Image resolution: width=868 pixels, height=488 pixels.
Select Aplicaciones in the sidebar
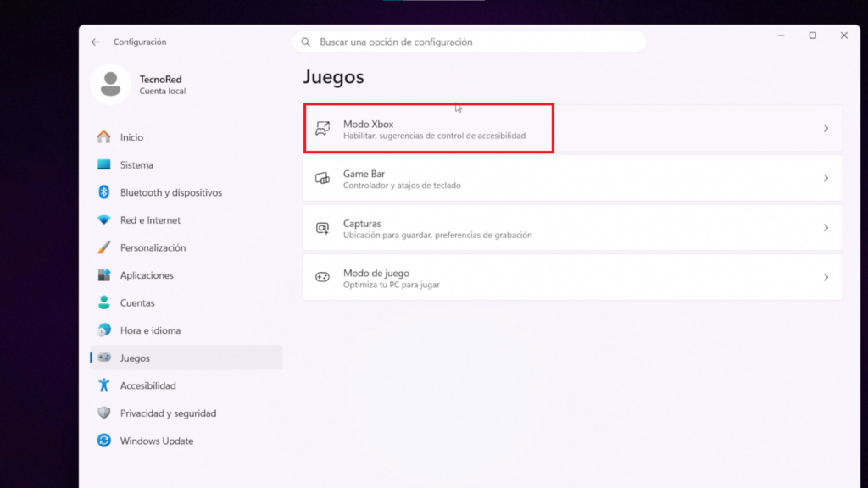pyautogui.click(x=186, y=275)
